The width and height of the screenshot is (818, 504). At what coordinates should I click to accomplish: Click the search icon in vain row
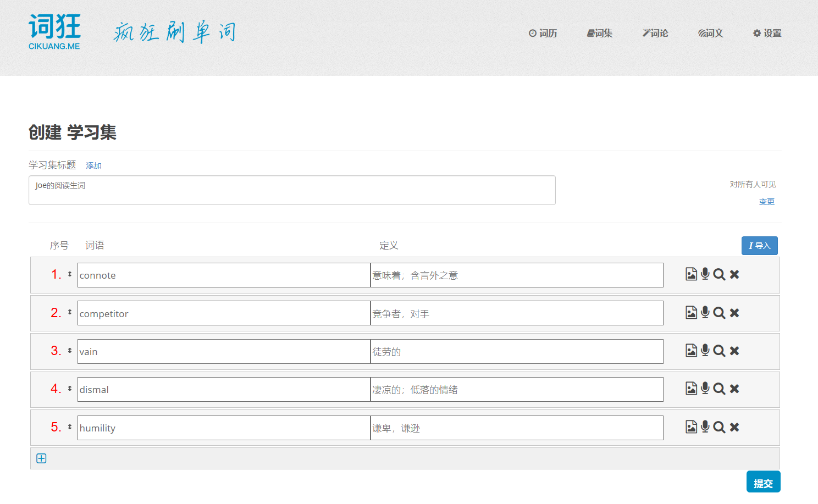pyautogui.click(x=719, y=351)
